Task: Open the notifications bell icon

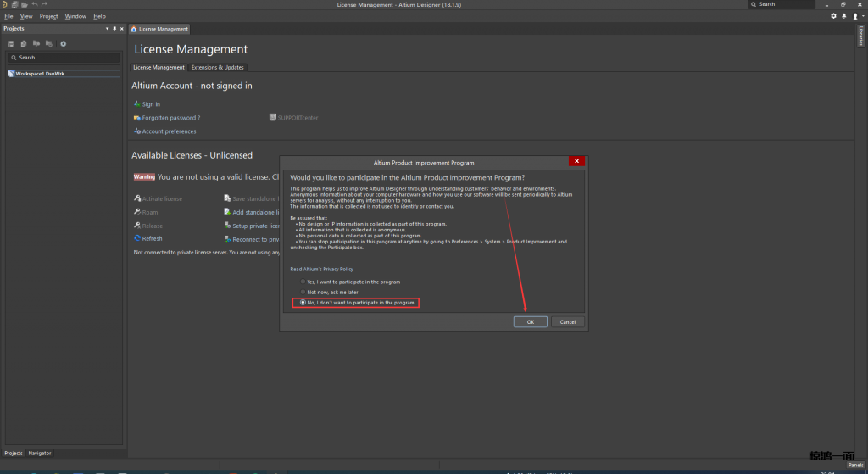Action: [x=843, y=16]
